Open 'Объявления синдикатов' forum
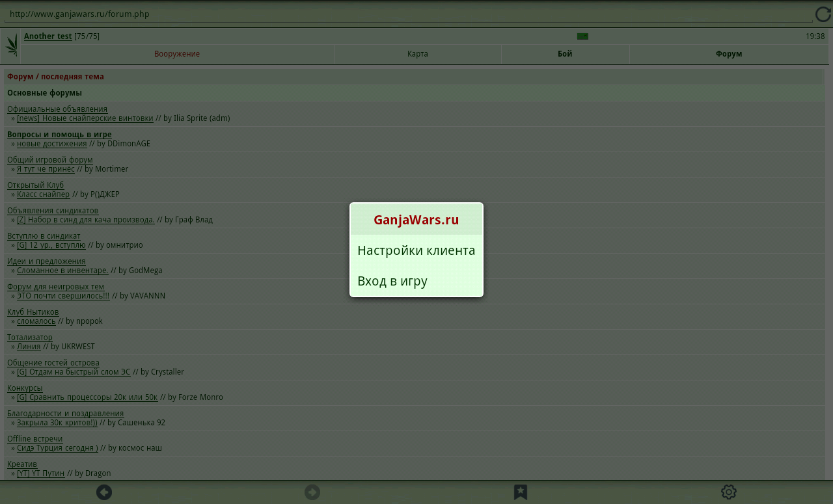Viewport: 833px width, 504px height. click(53, 211)
